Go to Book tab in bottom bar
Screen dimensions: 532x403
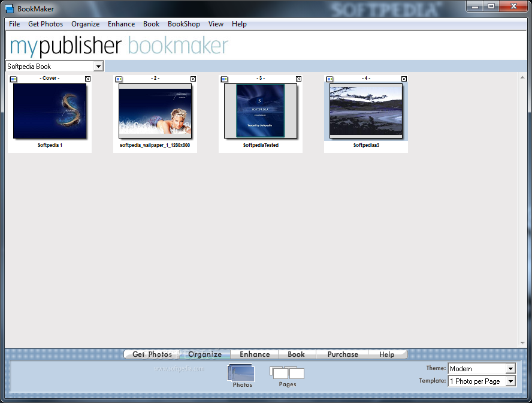296,354
